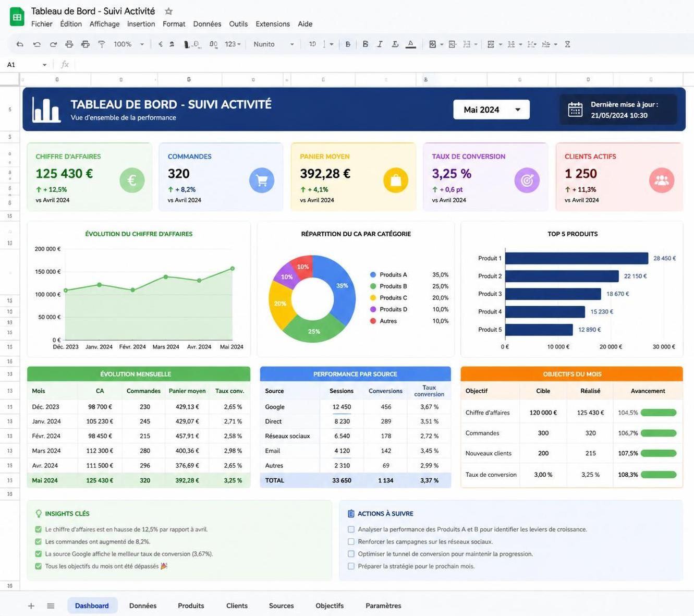This screenshot has height=616, width=694.
Task: Check Analyser la performance des Produits A et B
Action: (351, 529)
